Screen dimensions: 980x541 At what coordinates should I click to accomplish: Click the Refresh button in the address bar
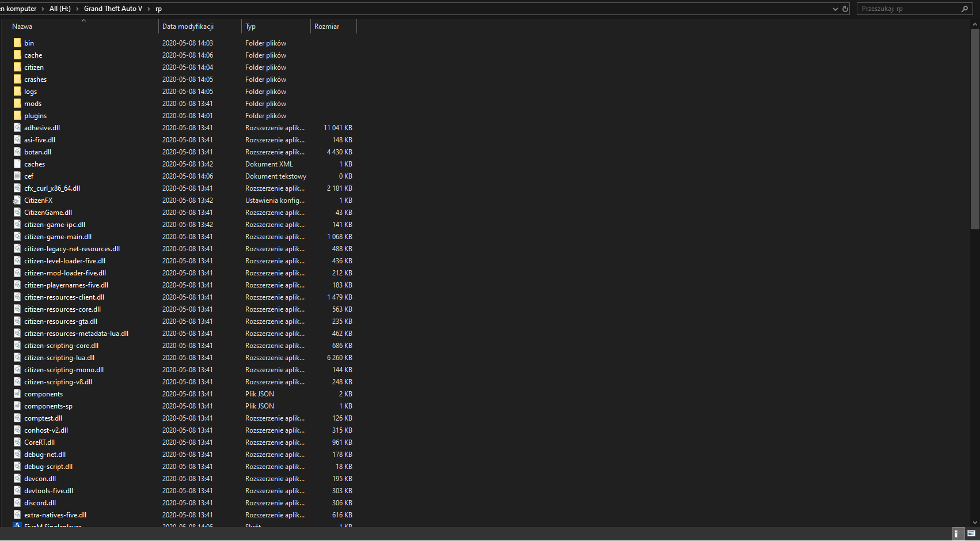click(845, 9)
